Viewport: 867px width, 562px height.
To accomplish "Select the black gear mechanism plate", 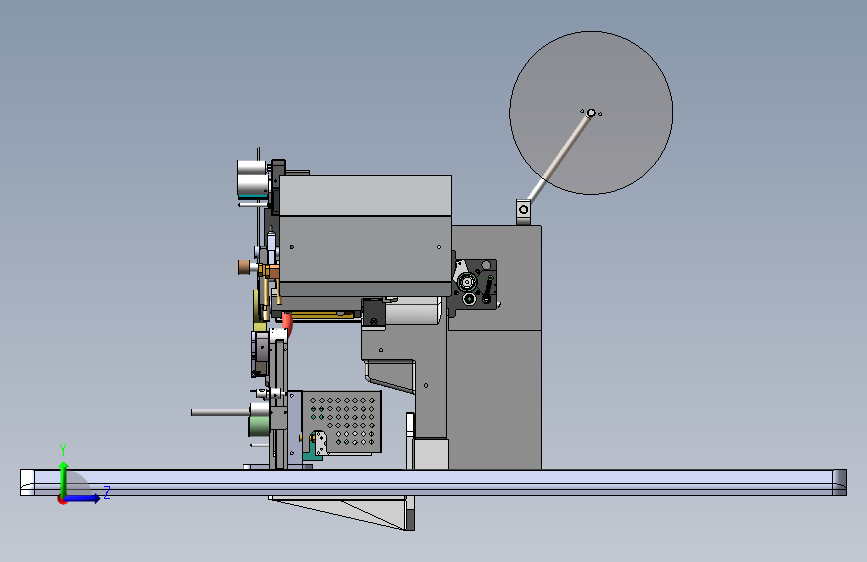I will coord(476,285).
